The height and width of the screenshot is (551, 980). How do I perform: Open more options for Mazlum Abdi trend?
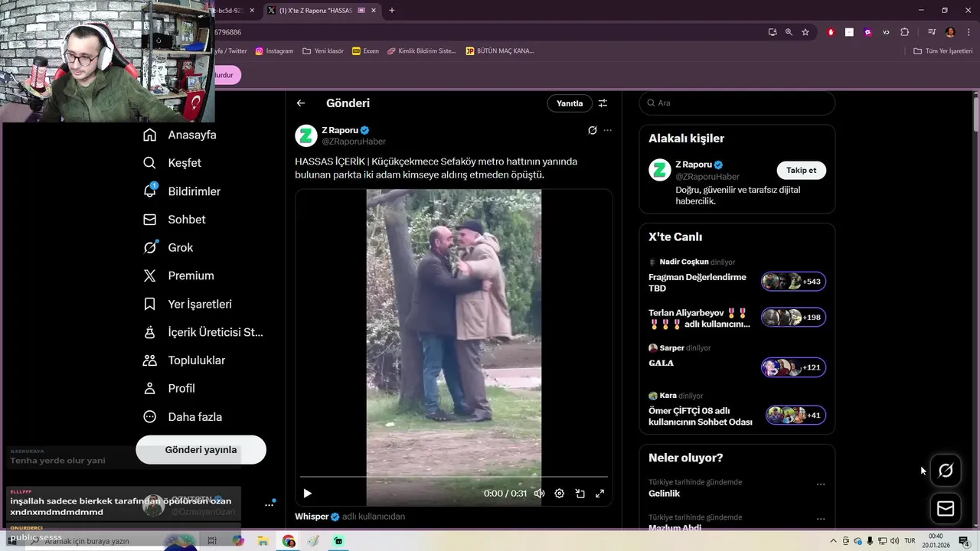pyautogui.click(x=821, y=519)
